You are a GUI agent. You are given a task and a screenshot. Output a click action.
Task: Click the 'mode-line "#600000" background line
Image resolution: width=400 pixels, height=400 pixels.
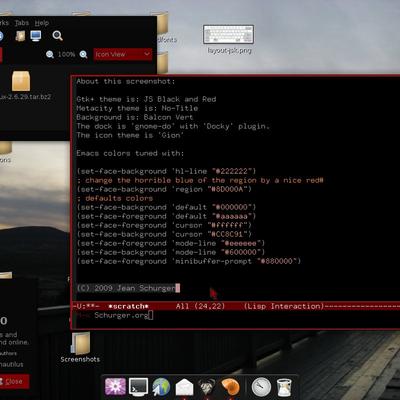click(171, 252)
